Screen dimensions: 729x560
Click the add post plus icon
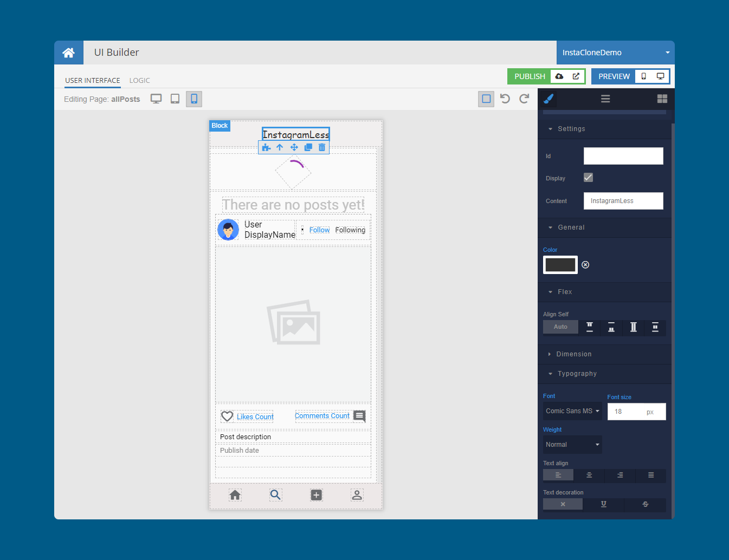[317, 495]
